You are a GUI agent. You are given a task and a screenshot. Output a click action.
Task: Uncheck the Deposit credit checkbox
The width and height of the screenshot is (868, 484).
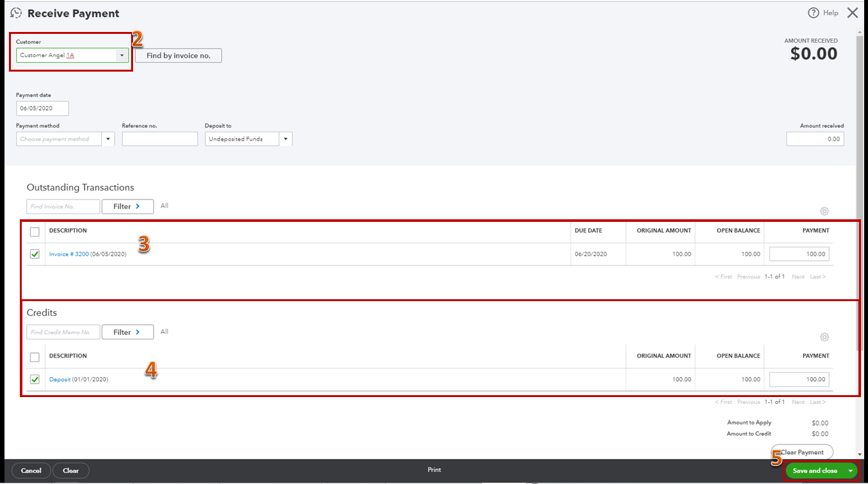click(35, 379)
